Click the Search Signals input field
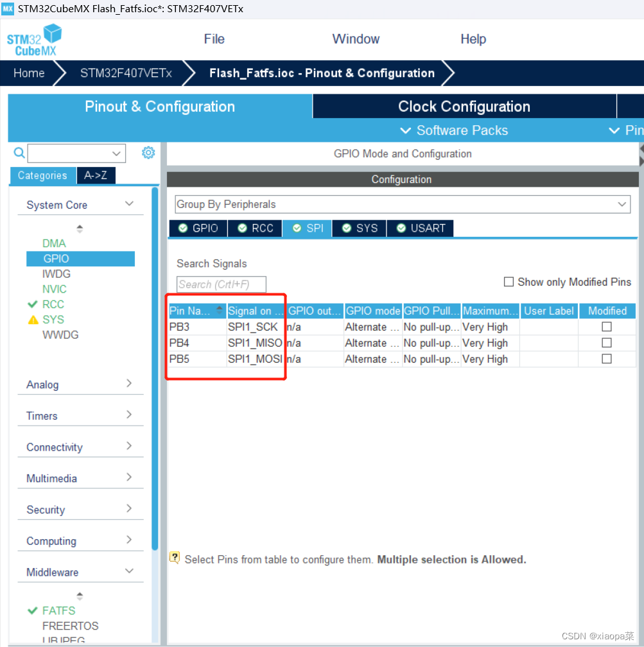Viewport: 644px width, 647px height. (x=222, y=284)
